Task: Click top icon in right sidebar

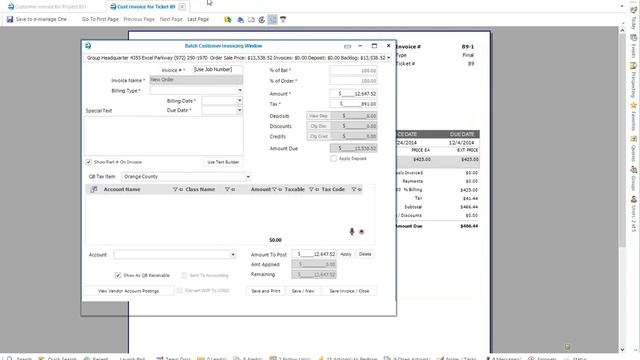Action: [633, 10]
